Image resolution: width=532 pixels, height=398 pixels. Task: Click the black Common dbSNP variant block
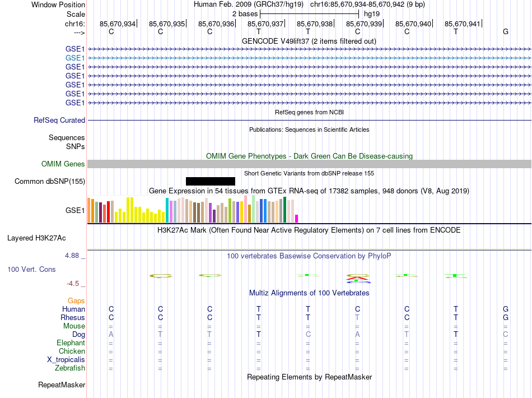point(210,181)
